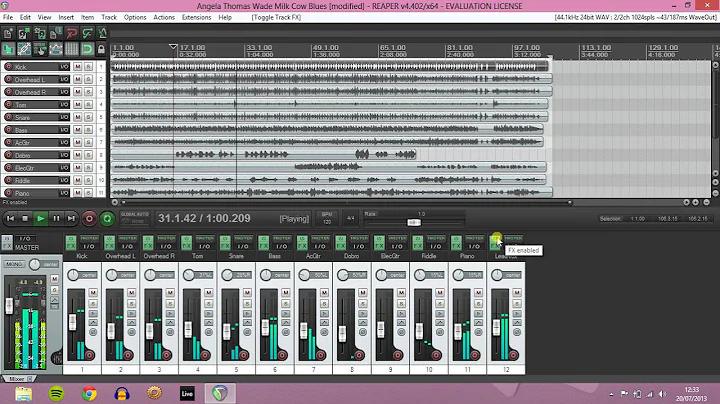Viewport: 720px width, 404px height.
Task: Open the Extensions menu
Action: [x=197, y=17]
